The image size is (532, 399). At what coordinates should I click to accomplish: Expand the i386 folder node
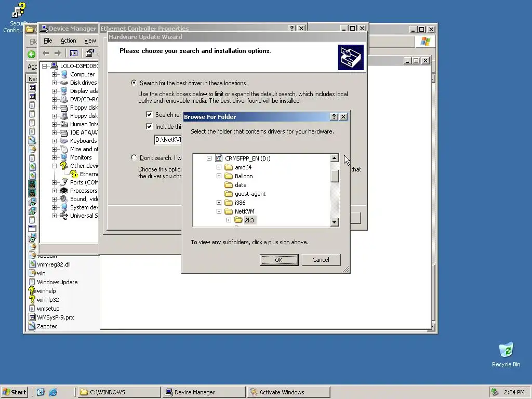click(x=219, y=203)
